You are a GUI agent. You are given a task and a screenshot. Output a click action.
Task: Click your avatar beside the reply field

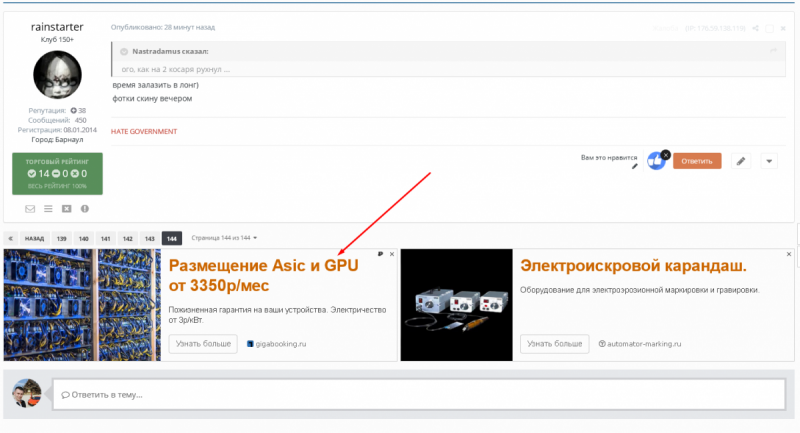(27, 393)
